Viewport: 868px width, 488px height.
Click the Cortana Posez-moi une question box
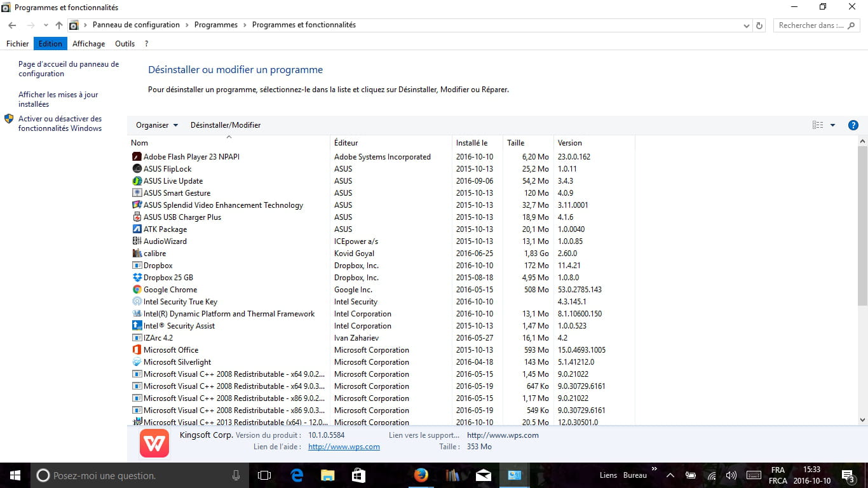[x=140, y=475]
